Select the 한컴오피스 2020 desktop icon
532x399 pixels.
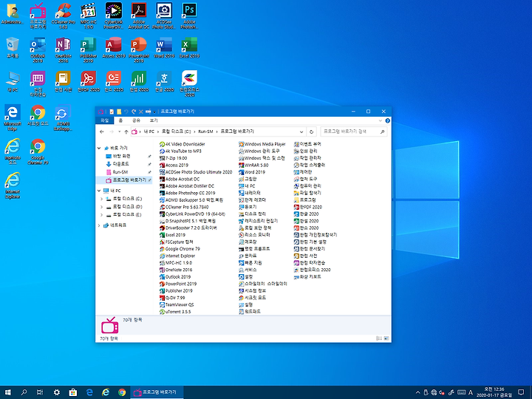[x=189, y=83]
